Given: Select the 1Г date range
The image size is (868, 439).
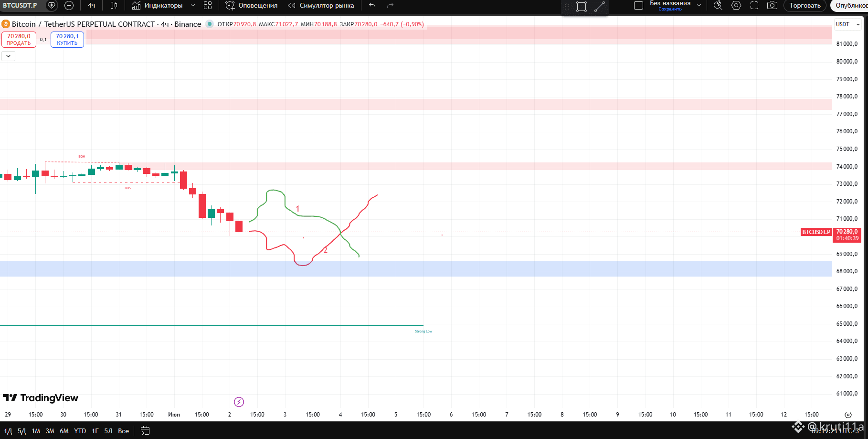Looking at the screenshot, I should pyautogui.click(x=95, y=431).
